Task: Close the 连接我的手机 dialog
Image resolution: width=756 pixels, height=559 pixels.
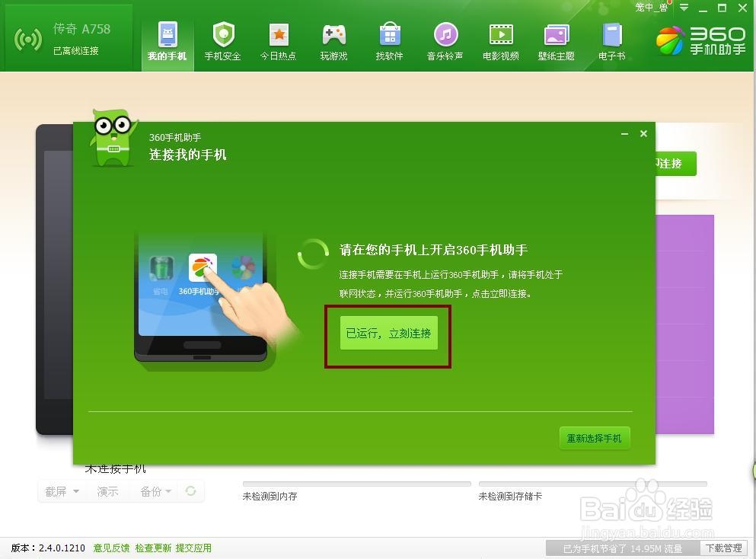Action: pos(643,133)
